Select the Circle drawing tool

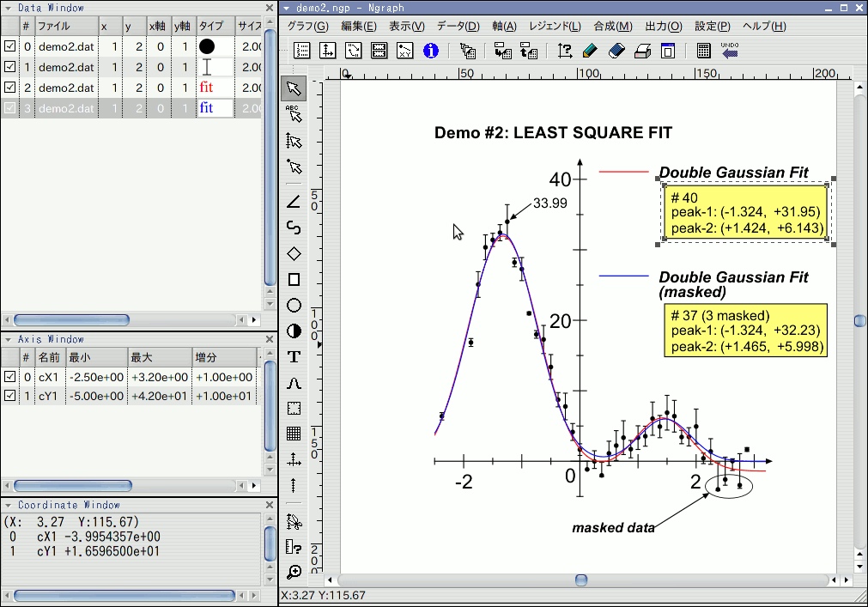(x=294, y=305)
